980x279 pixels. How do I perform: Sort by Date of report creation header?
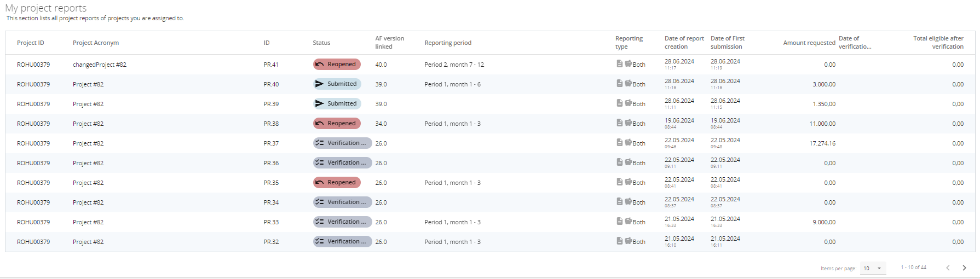(x=684, y=43)
